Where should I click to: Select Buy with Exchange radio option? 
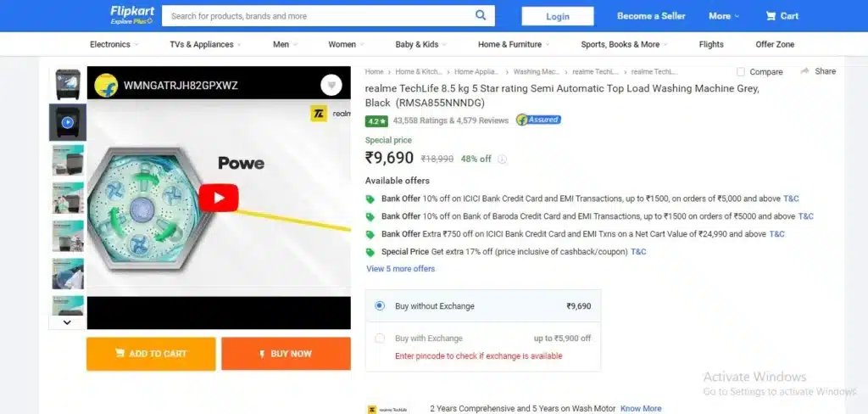pyautogui.click(x=380, y=338)
